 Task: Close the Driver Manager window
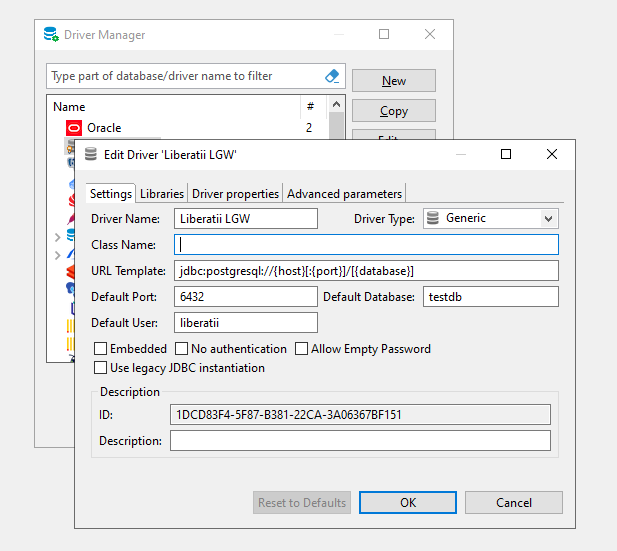(x=430, y=34)
